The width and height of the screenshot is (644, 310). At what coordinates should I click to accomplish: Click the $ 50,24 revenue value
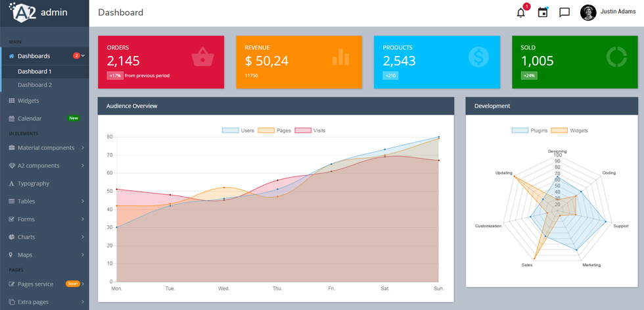coord(267,61)
